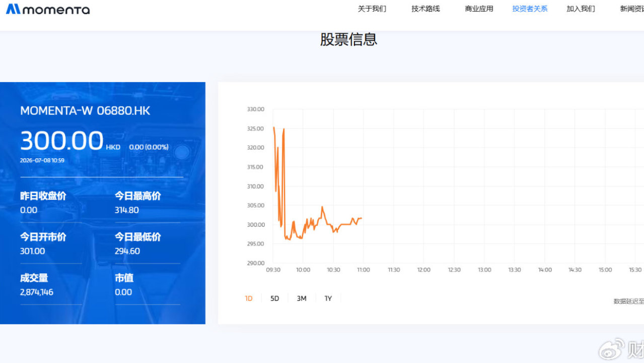The width and height of the screenshot is (644, 363).
Task: Click the 314.80 high price value
Action: (127, 210)
